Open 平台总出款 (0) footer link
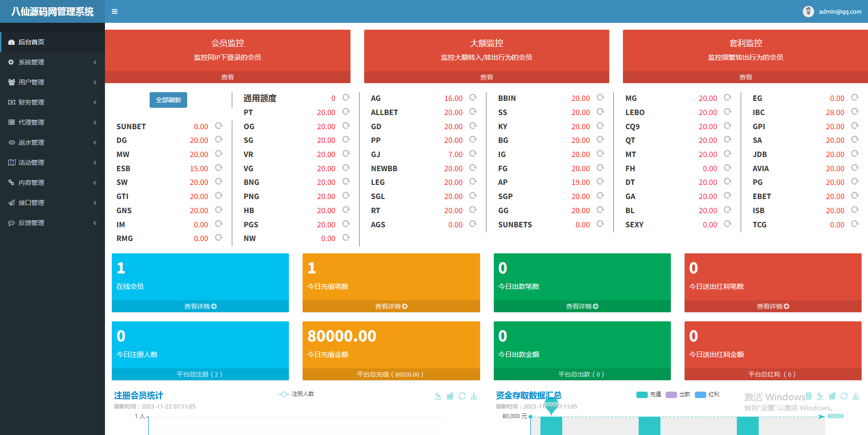868x435 pixels. (x=582, y=374)
